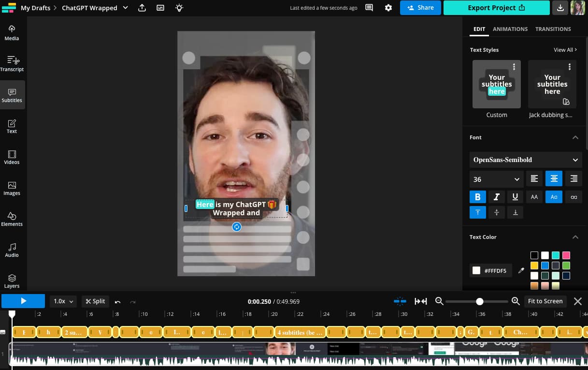The image size is (588, 370).
Task: Click the lightbulb tips icon
Action: tap(179, 8)
